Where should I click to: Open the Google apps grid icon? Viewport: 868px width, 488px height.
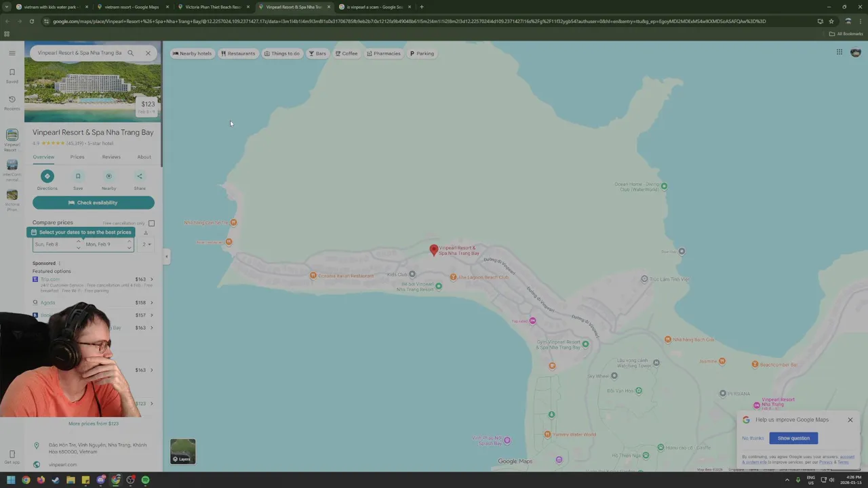click(x=839, y=52)
